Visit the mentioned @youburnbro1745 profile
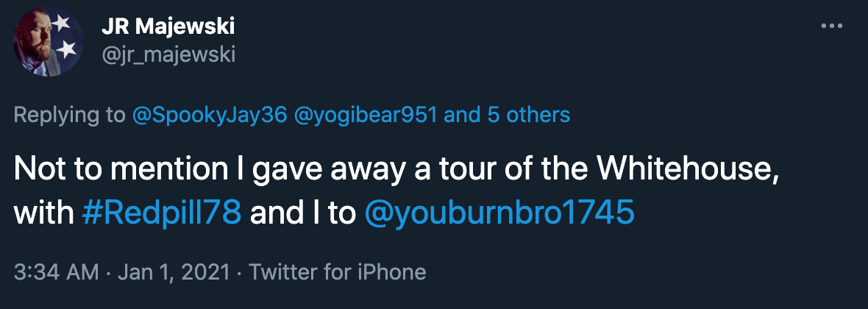The height and width of the screenshot is (309, 868). [x=499, y=213]
